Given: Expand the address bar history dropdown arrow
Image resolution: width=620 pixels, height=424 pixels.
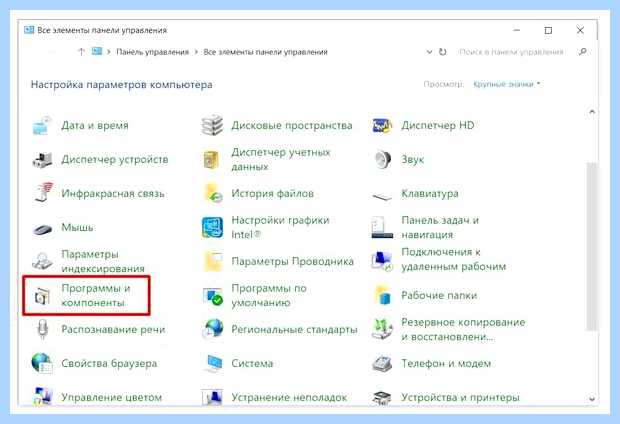Looking at the screenshot, I should pyautogui.click(x=429, y=52).
